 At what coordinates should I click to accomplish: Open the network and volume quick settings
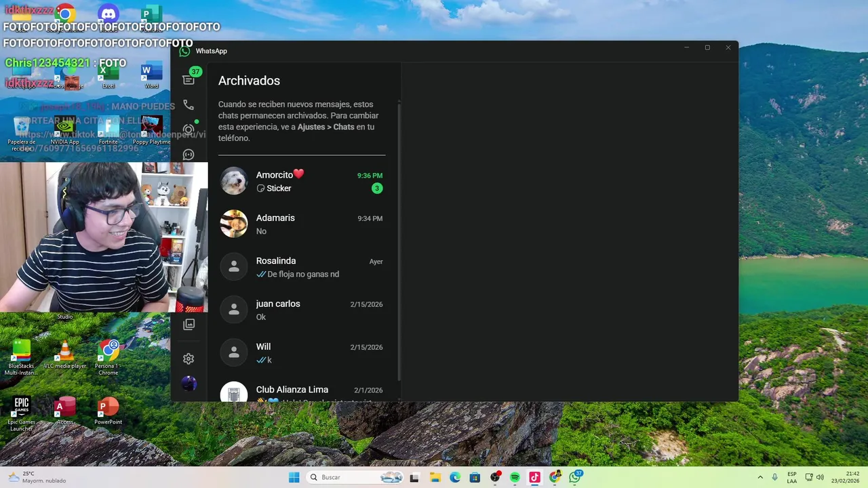pos(814,477)
